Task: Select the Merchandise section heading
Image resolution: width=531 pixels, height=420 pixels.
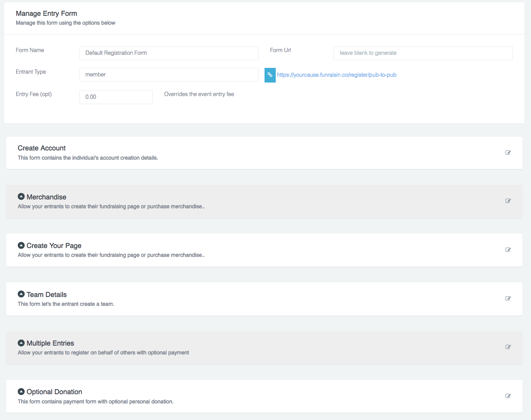Action: (x=46, y=197)
